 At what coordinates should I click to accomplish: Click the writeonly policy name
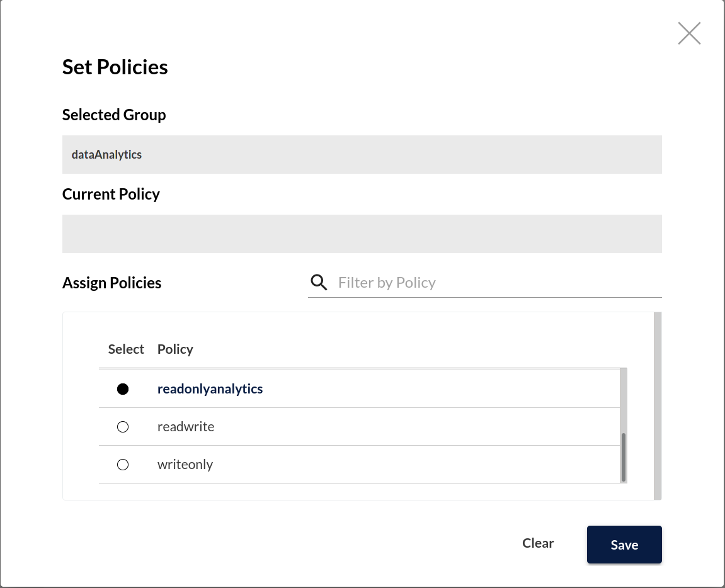tap(185, 464)
